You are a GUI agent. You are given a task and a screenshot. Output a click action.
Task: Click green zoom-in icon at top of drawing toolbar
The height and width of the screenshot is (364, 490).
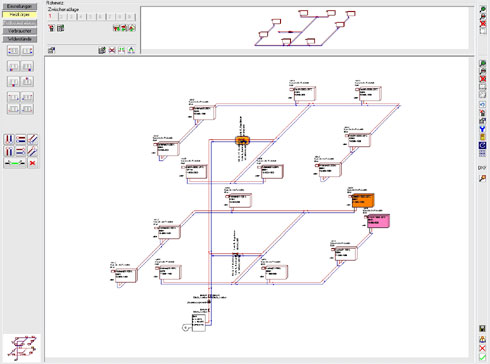pos(482,63)
